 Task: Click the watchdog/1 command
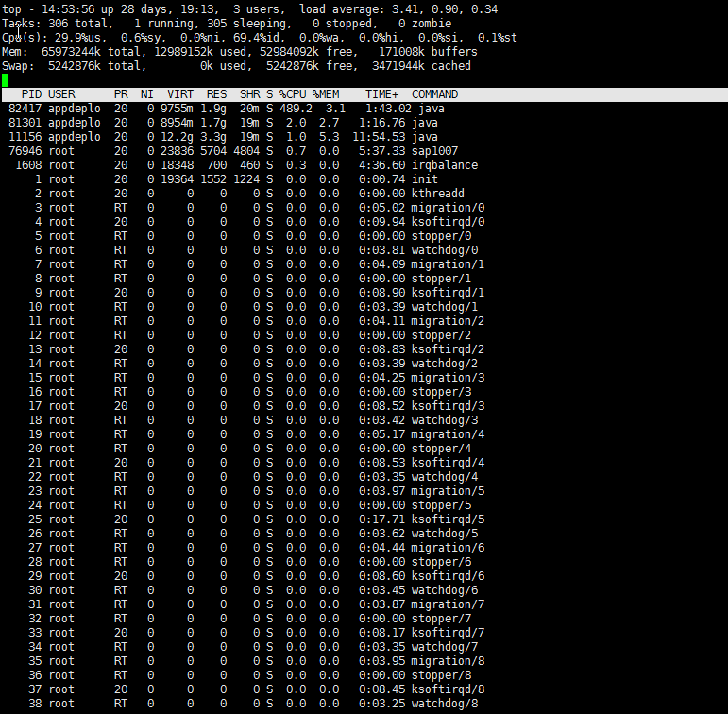[445, 307]
